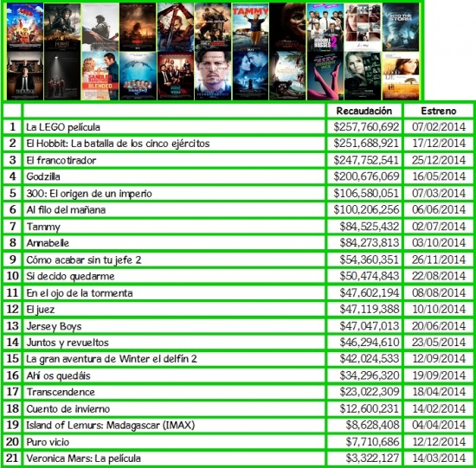Click the Horrible Bosses 2 poster
The image size is (476, 468).
pos(325,27)
